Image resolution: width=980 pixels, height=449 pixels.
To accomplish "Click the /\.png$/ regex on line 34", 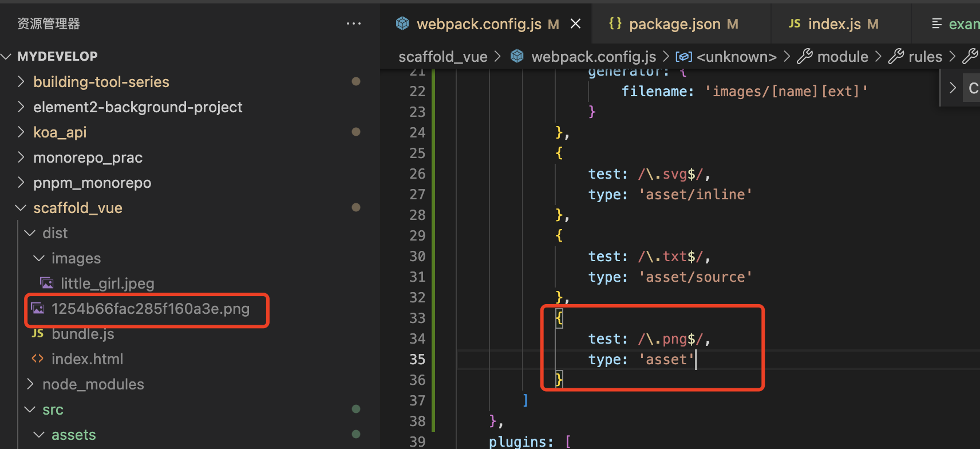I will (671, 338).
